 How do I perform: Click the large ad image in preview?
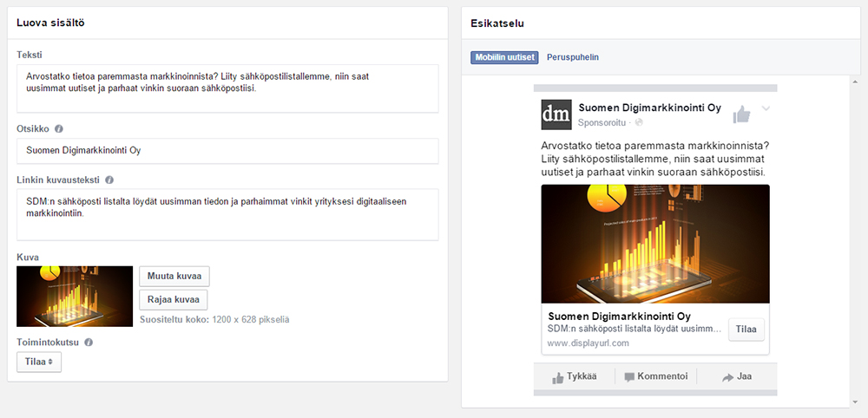pos(655,244)
